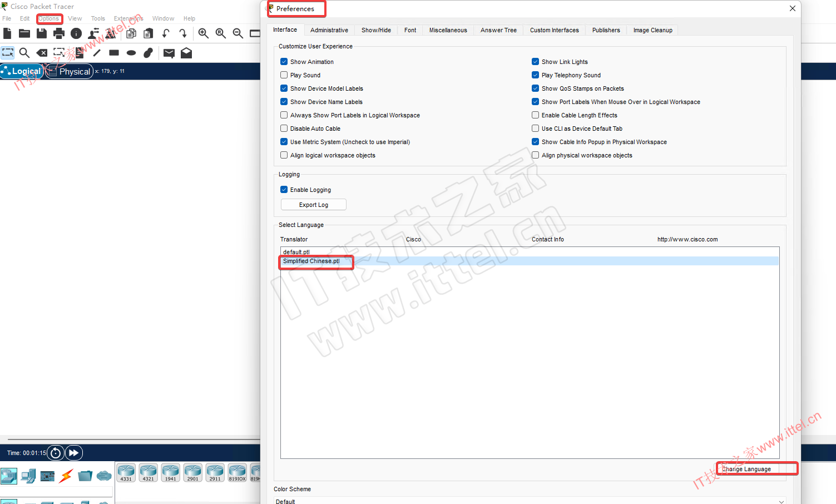836x504 pixels.
Task: Click the Print toolbar icon
Action: [x=59, y=33]
